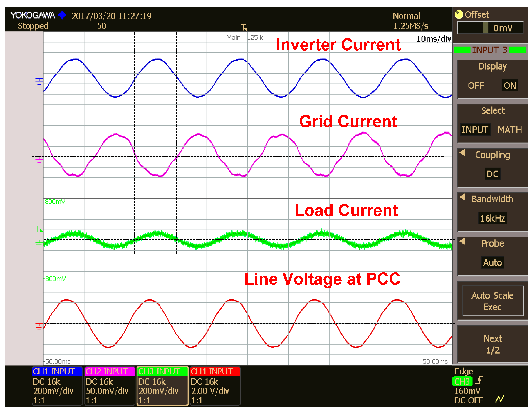
Task: Click the yellow Offset jog knob icon
Action: pyautogui.click(x=459, y=14)
